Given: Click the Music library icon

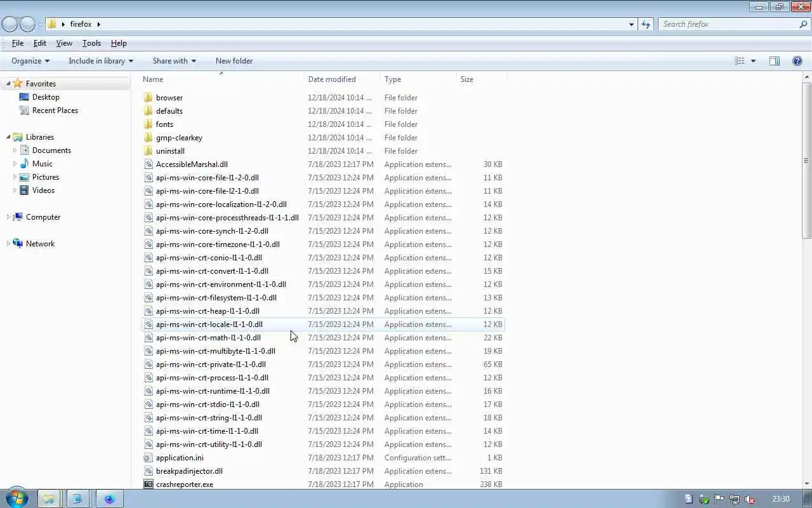Looking at the screenshot, I should [24, 163].
